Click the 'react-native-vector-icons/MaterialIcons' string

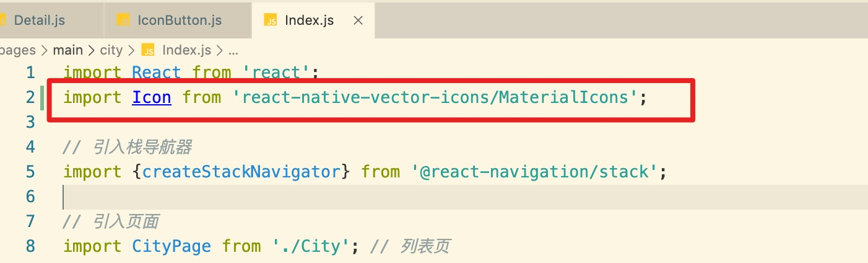point(435,97)
